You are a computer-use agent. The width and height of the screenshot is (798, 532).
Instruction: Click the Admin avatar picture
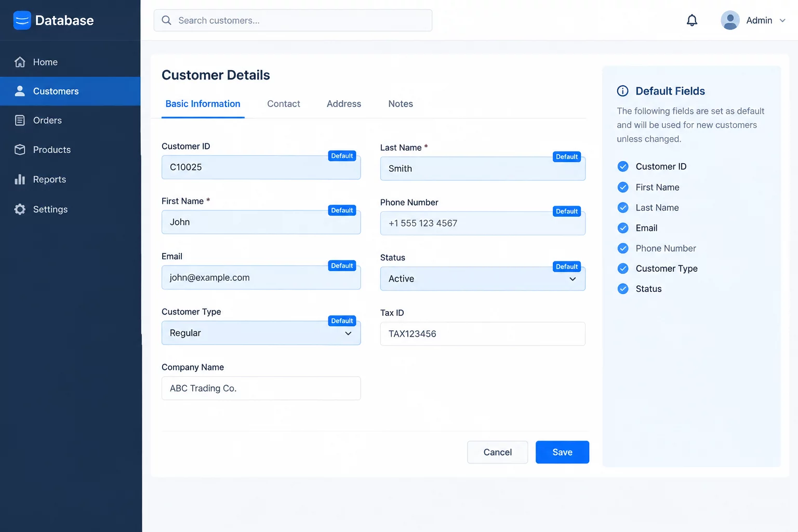click(730, 20)
